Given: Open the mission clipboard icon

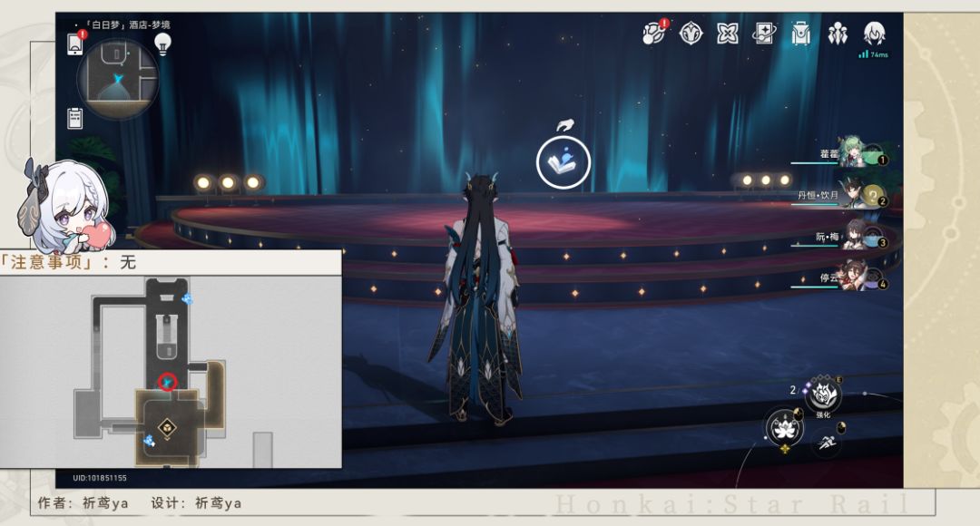Looking at the screenshot, I should [x=75, y=118].
